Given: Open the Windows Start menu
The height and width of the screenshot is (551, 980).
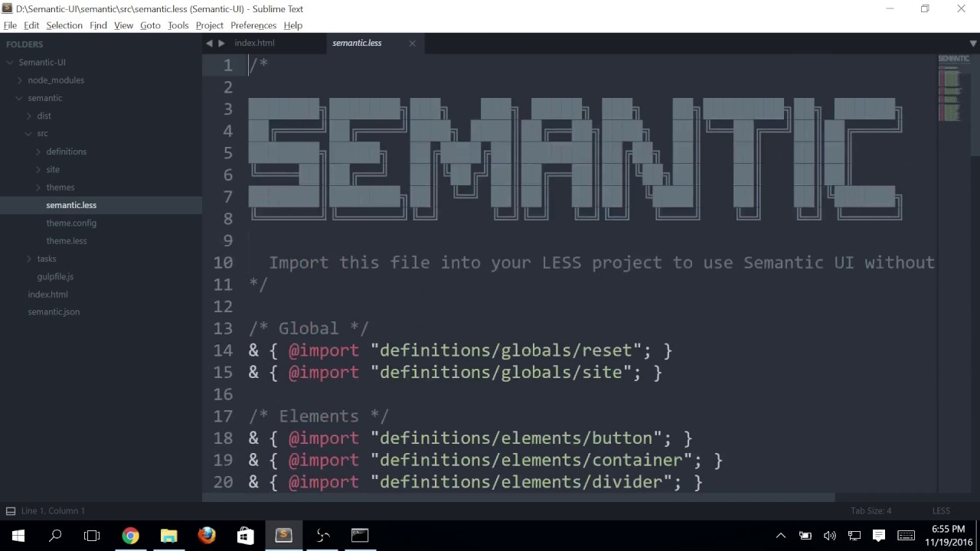Looking at the screenshot, I should click(x=18, y=536).
